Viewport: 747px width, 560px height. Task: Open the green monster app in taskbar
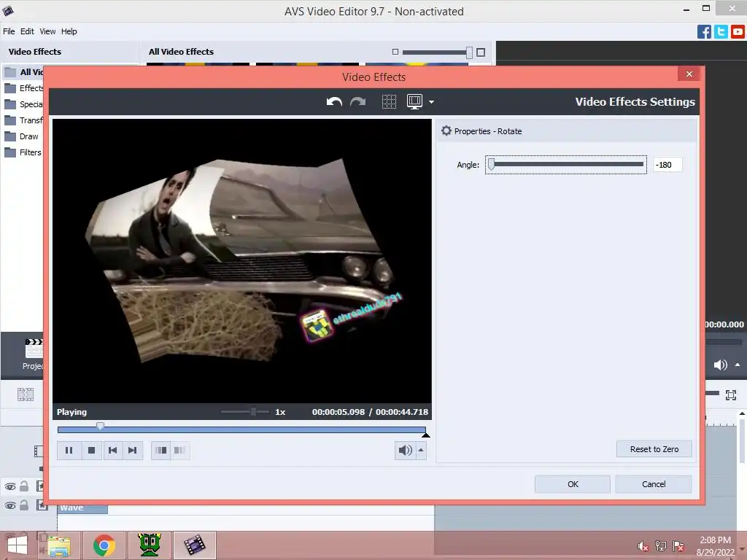point(150,545)
